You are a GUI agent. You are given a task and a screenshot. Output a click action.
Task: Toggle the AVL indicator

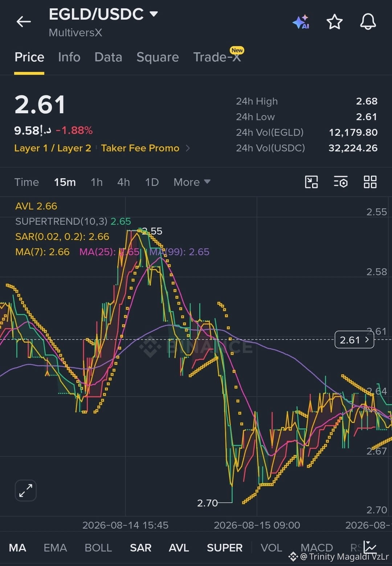179,547
